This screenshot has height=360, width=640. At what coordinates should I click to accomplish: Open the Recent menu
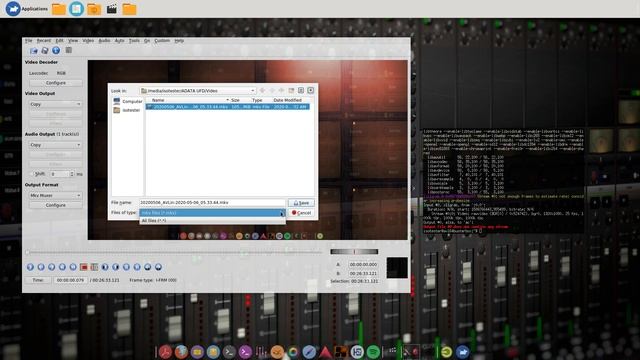pos(44,41)
